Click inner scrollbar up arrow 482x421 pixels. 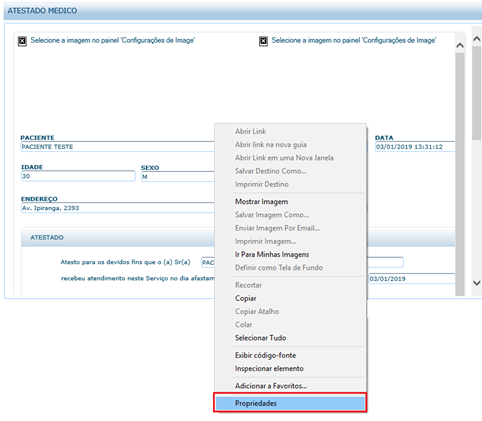click(460, 45)
